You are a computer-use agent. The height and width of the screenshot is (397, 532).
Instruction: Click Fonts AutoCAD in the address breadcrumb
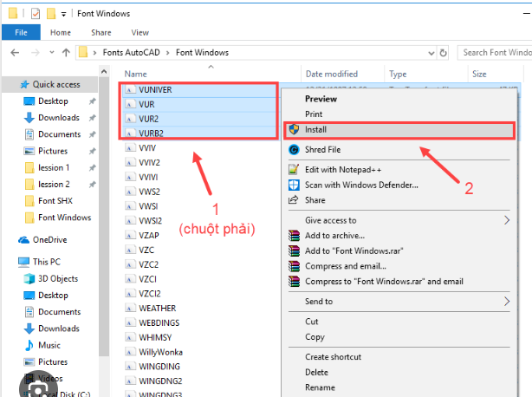coord(135,53)
